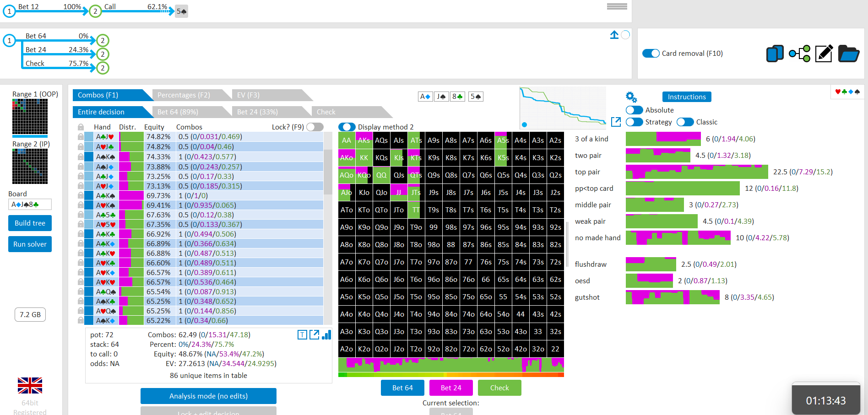Click the magenta Bet 24 button
The image size is (868, 415).
coord(451,388)
